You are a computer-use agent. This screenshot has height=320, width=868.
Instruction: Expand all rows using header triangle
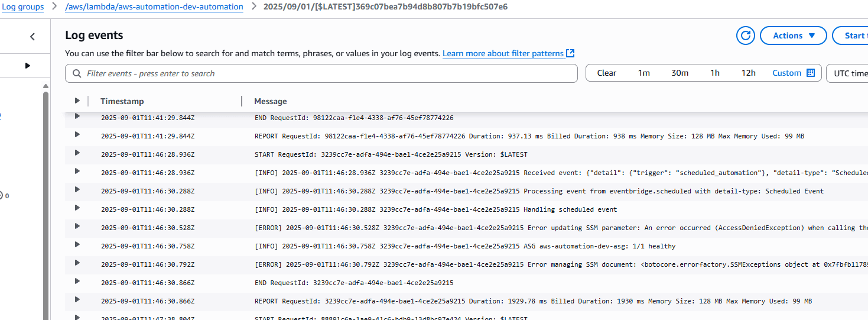(77, 101)
